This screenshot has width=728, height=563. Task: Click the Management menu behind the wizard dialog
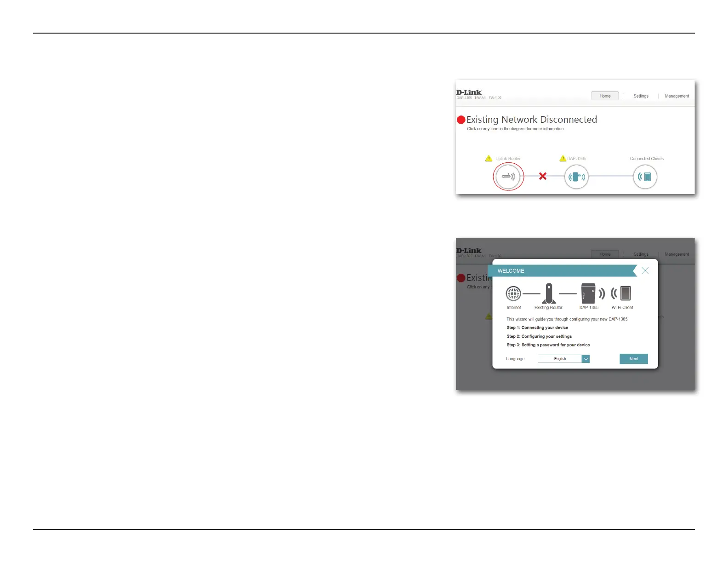677,254
